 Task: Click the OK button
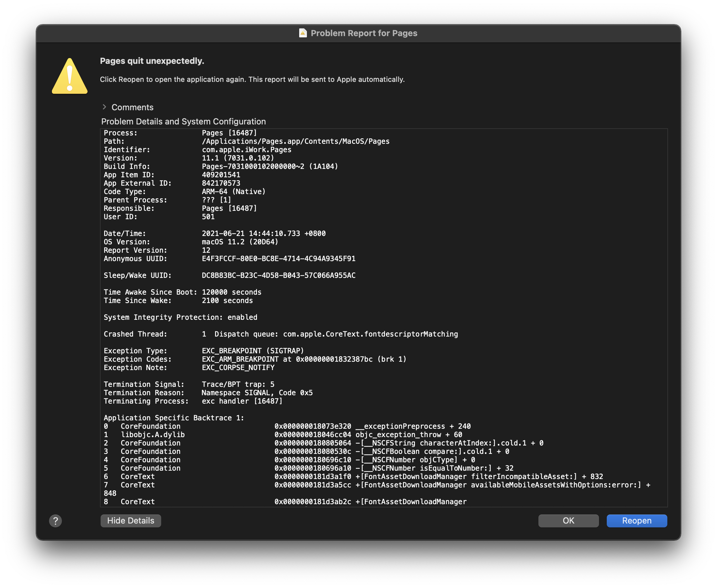(x=568, y=521)
